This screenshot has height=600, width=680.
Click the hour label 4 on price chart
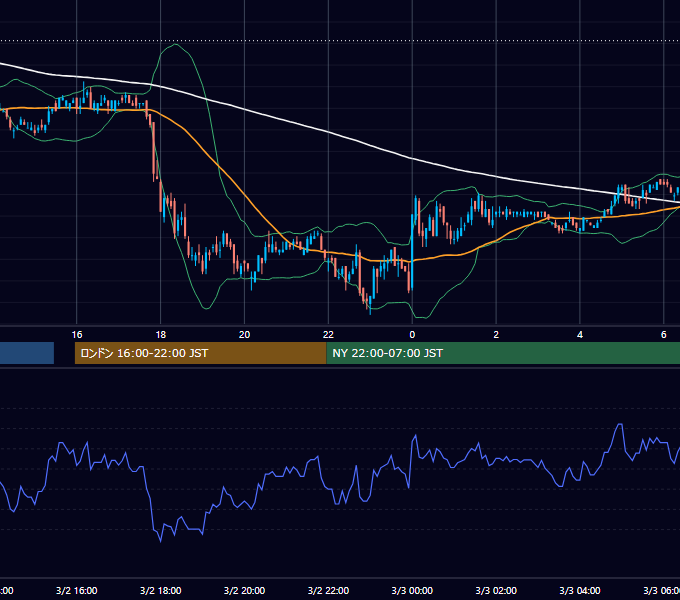[x=580, y=334]
